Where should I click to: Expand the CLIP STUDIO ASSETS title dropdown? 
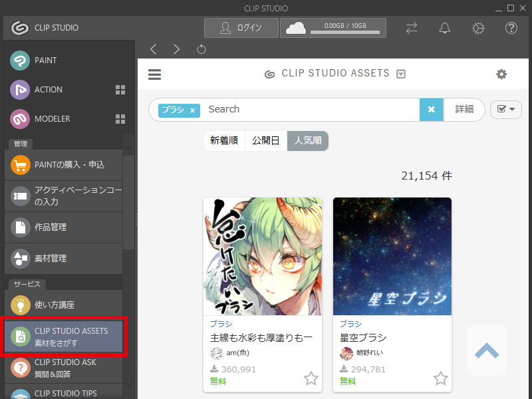pos(401,74)
